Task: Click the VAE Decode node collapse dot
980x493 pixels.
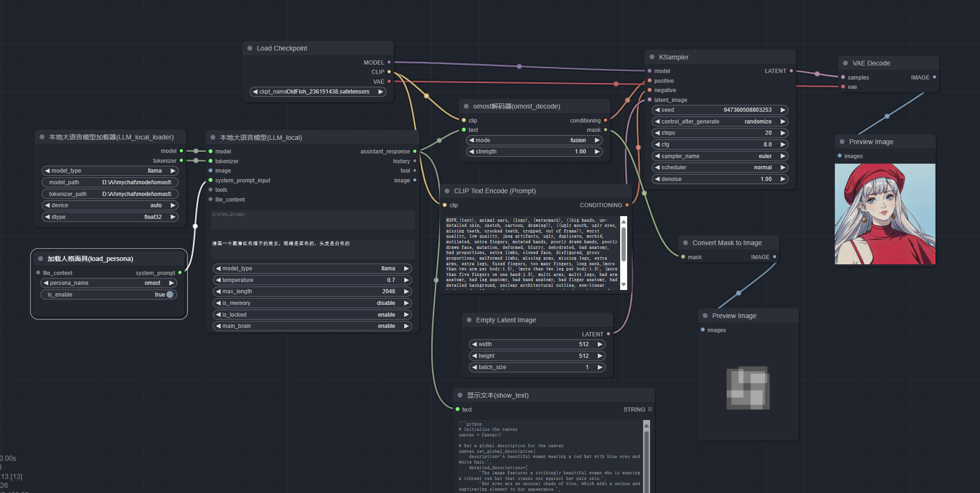Action: (845, 63)
